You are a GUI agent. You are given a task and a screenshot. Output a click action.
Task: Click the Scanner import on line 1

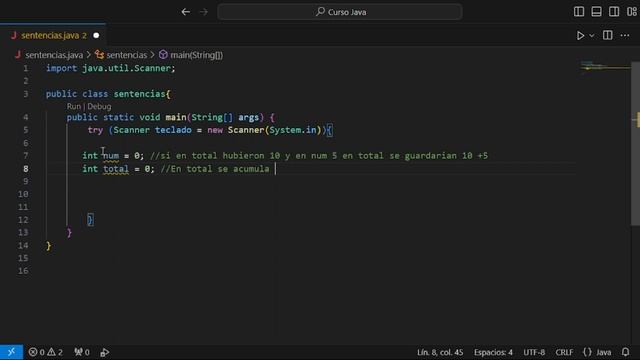(x=152, y=68)
